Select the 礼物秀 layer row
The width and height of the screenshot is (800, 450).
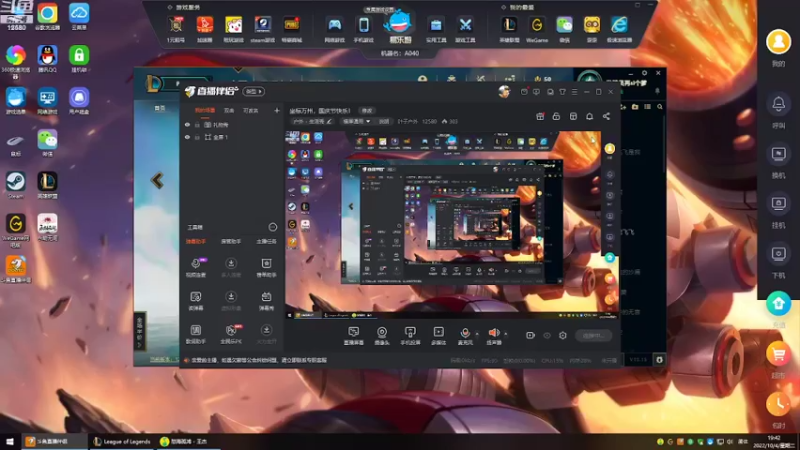232,124
